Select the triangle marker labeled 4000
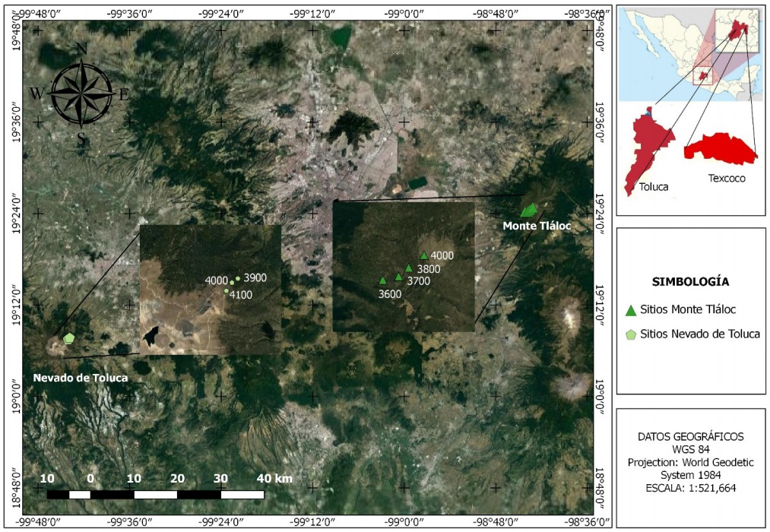This screenshot has width=770, height=532. [x=423, y=255]
